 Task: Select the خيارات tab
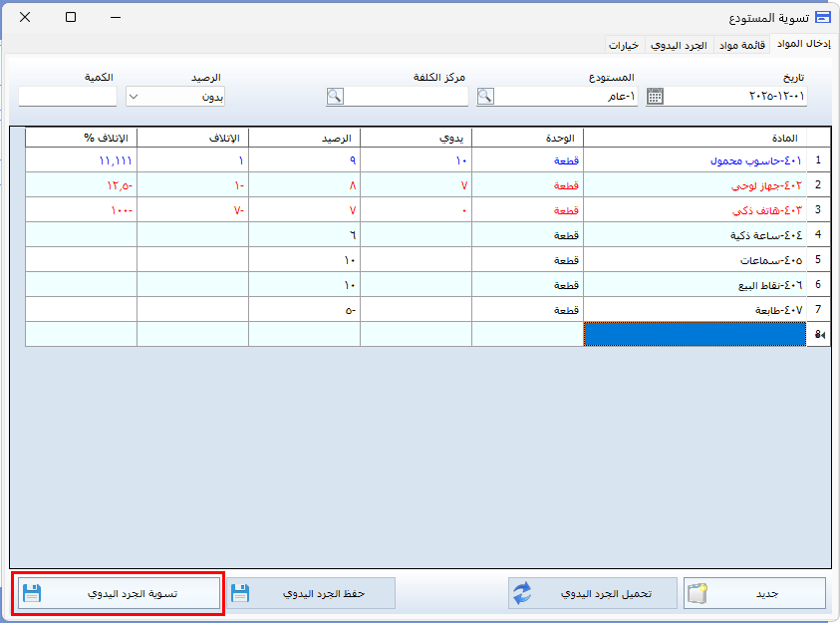[x=624, y=45]
